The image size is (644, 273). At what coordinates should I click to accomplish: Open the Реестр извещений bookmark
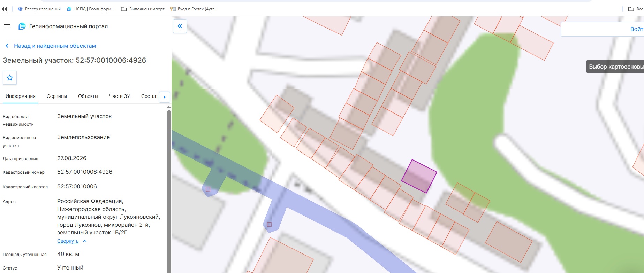point(39,9)
